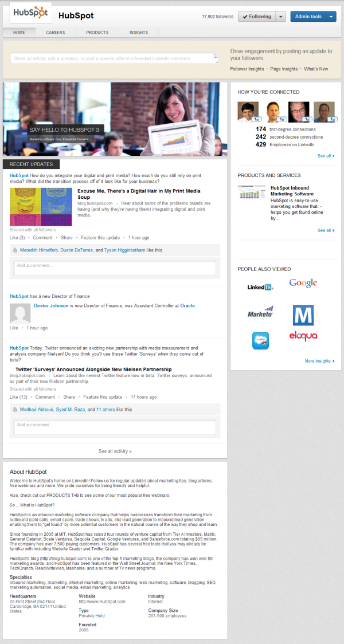This screenshot has width=344, height=644.
Task: Open Follower Insights
Action: point(247,69)
